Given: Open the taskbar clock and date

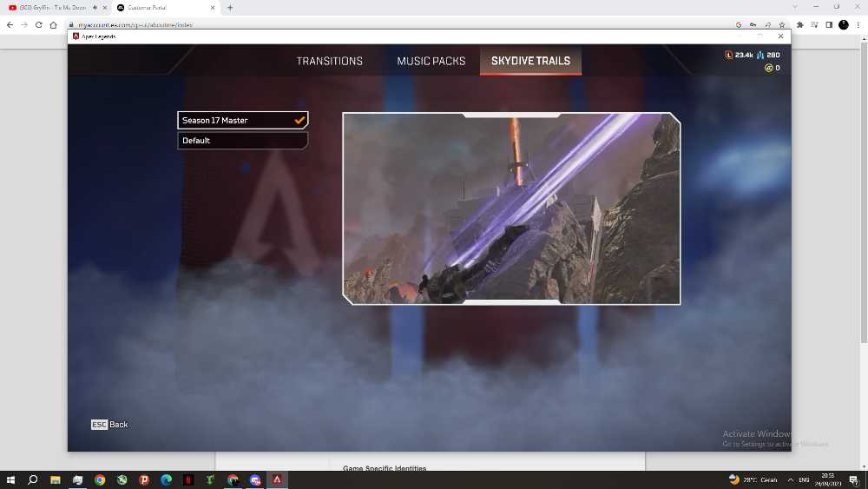Looking at the screenshot, I should pos(827,479).
